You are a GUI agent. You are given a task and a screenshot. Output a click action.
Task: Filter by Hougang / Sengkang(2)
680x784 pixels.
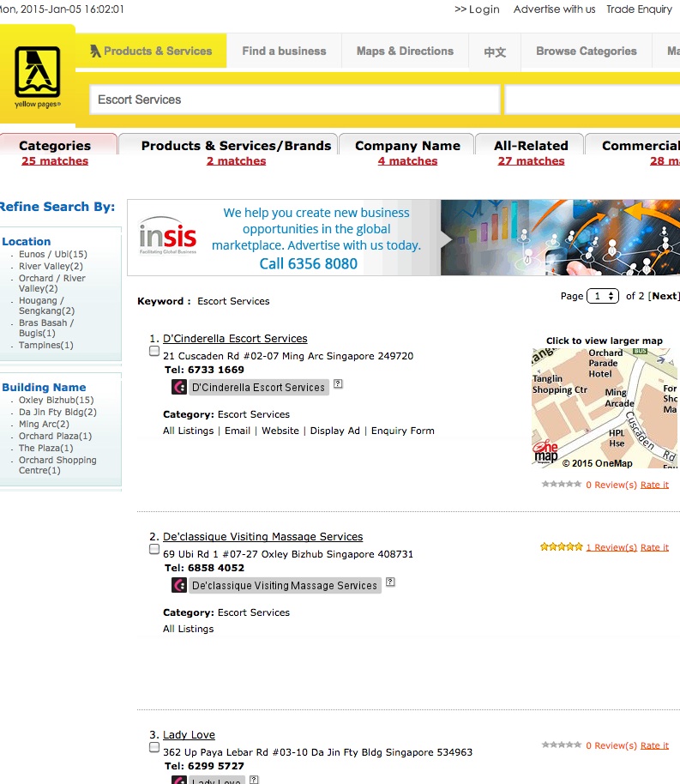(x=46, y=305)
